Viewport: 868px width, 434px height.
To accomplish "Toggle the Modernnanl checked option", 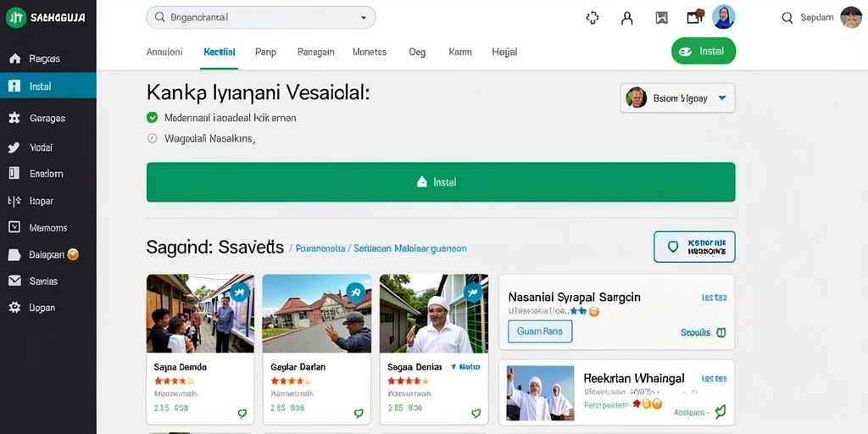I will point(153,117).
